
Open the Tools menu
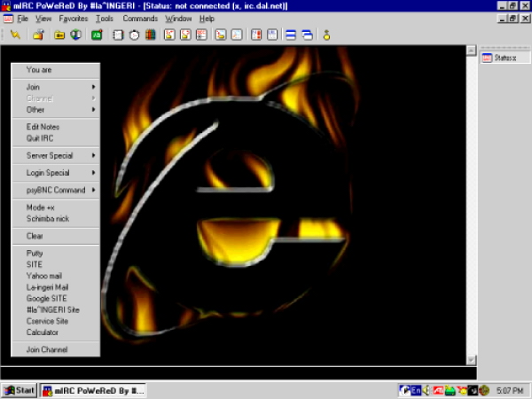coord(105,19)
